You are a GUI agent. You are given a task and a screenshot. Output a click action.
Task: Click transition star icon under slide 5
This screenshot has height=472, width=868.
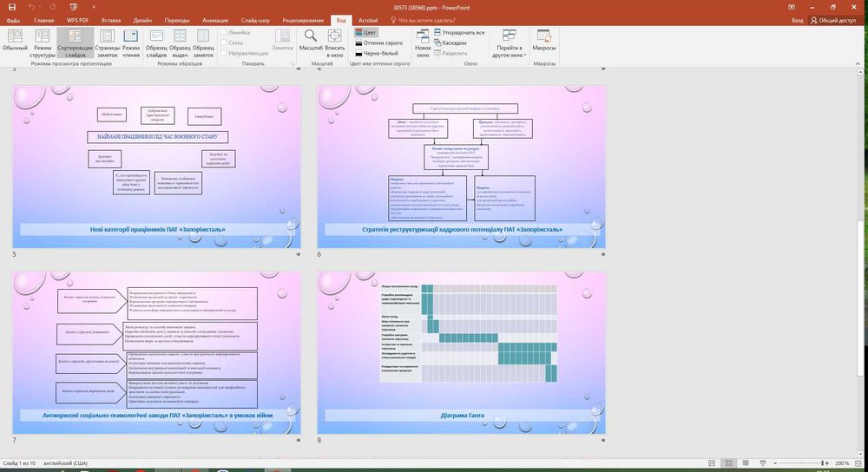(299, 254)
